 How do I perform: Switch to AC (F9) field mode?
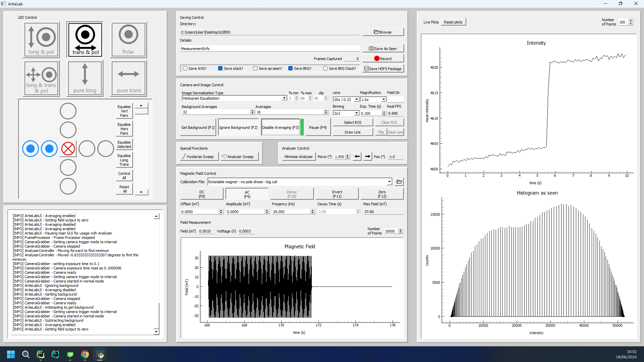click(x=247, y=194)
